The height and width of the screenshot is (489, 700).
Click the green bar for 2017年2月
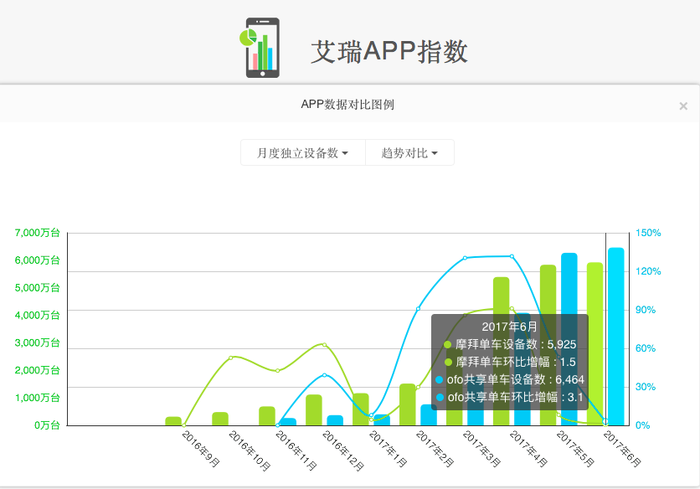[408, 404]
